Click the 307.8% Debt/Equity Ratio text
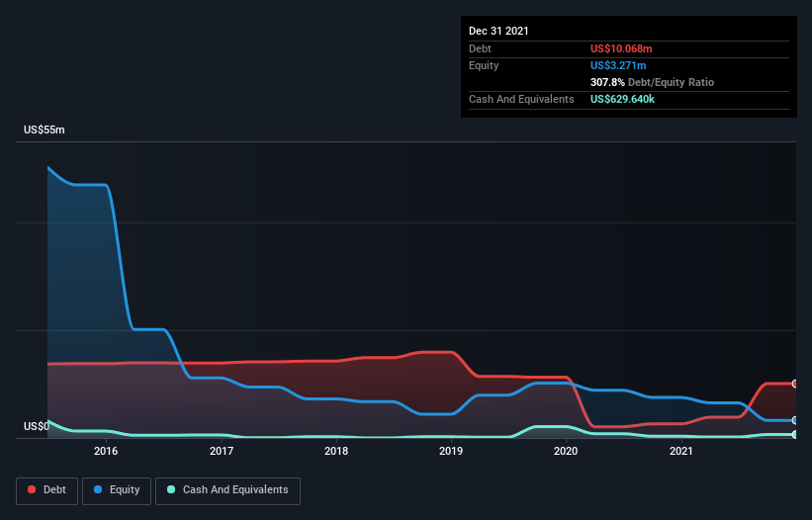Image resolution: width=812 pixels, height=520 pixels. 652,82
